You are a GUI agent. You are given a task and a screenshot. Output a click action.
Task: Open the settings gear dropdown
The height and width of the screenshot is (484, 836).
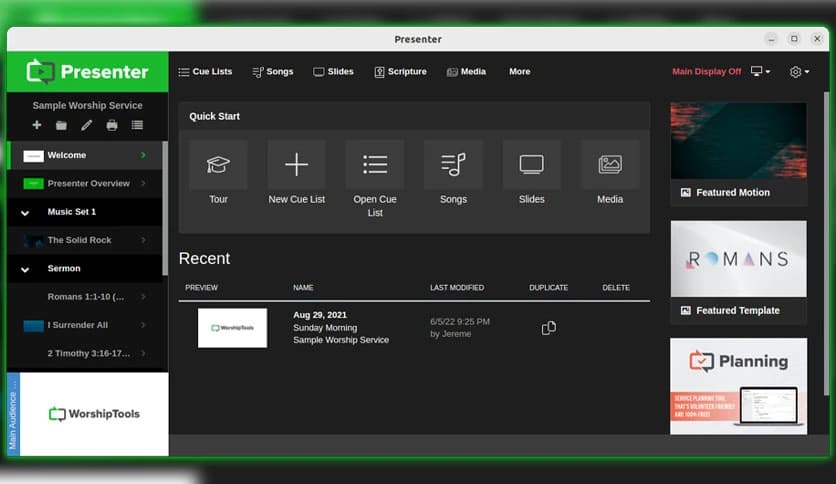coord(799,72)
